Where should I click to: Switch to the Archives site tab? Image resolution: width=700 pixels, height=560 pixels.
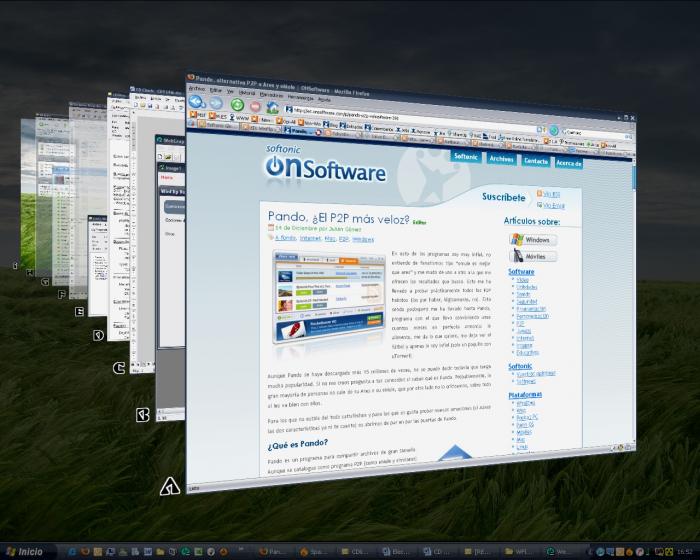click(x=501, y=158)
